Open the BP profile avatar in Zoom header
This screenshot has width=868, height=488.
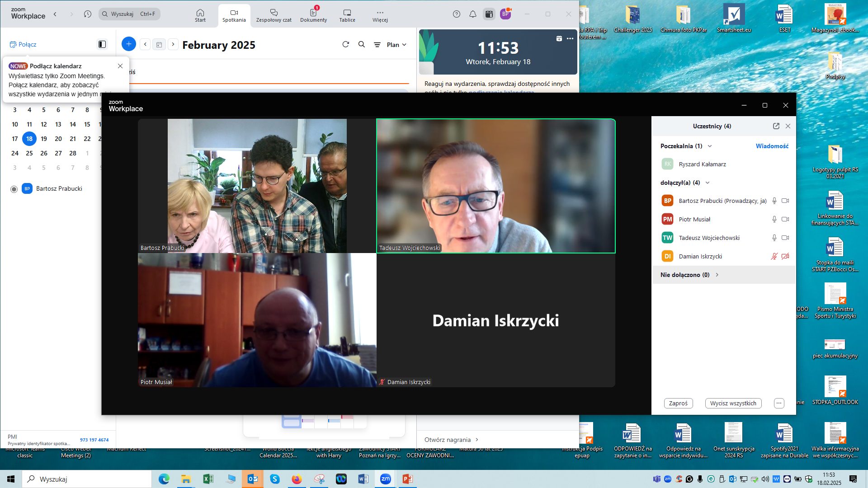click(505, 14)
